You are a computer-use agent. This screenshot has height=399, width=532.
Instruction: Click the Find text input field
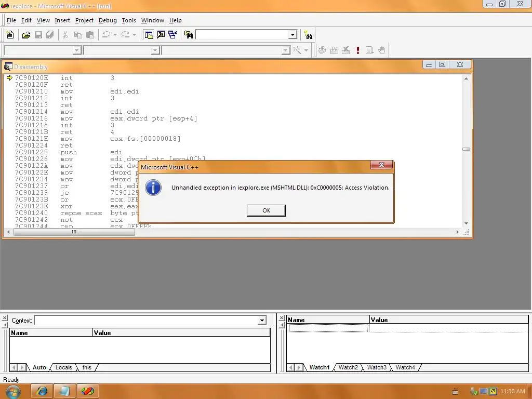[x=242, y=35]
